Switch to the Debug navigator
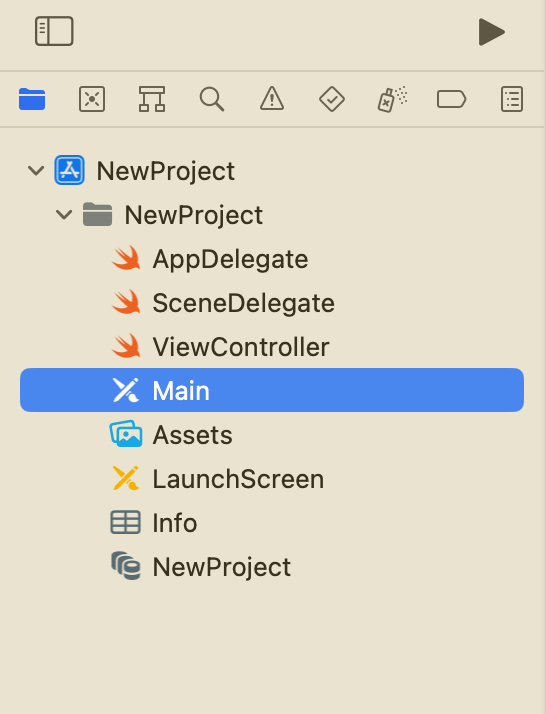Screen dimensions: 546x714 (392, 99)
